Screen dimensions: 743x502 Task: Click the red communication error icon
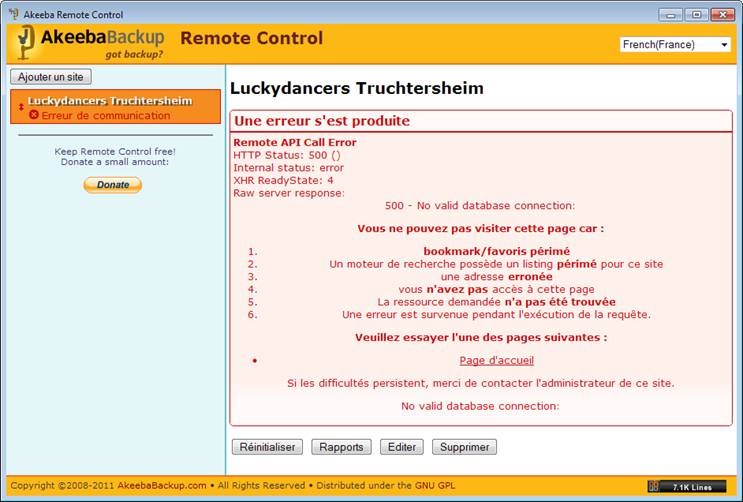(x=34, y=116)
